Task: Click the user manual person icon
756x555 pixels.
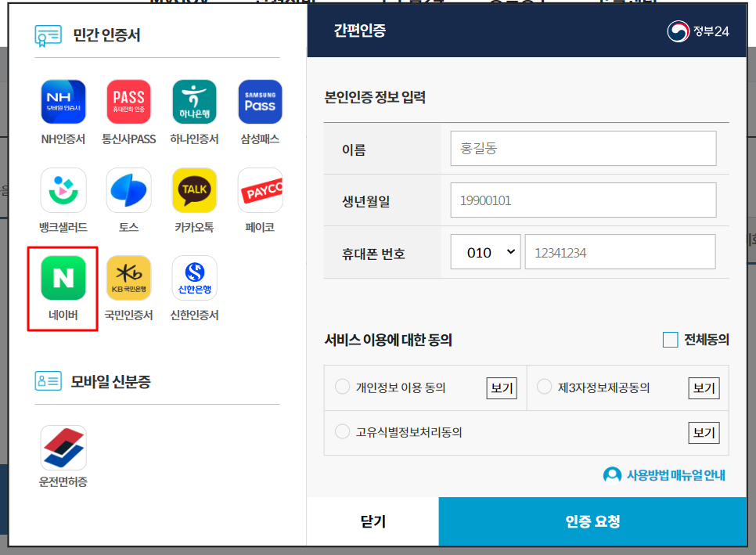Action: click(612, 475)
